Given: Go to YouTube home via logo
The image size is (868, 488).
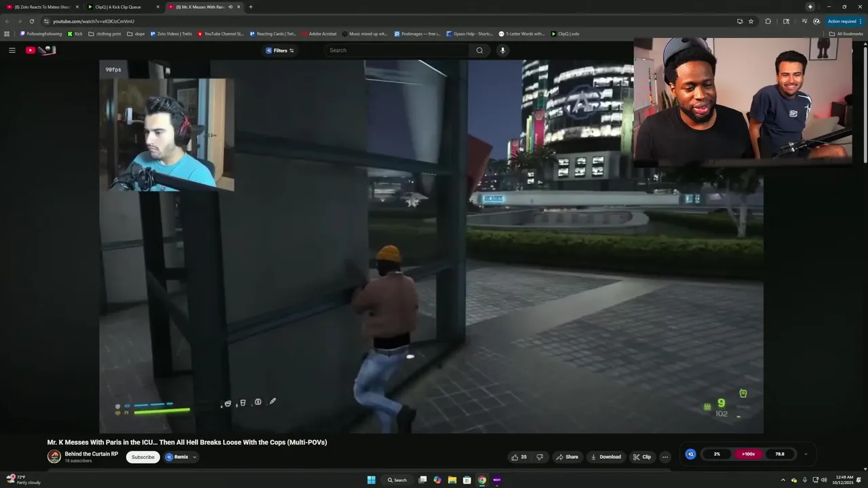Looking at the screenshot, I should pyautogui.click(x=41, y=50).
